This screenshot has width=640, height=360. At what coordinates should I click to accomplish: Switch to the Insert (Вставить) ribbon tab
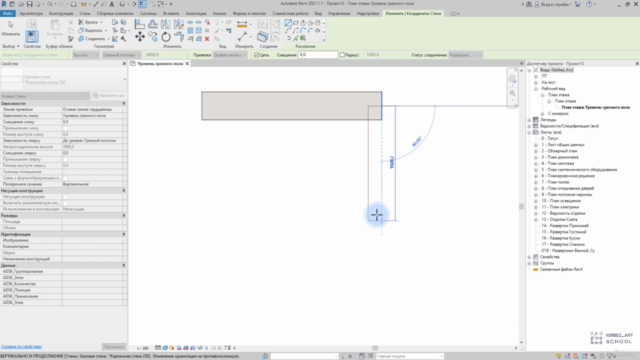(x=171, y=13)
